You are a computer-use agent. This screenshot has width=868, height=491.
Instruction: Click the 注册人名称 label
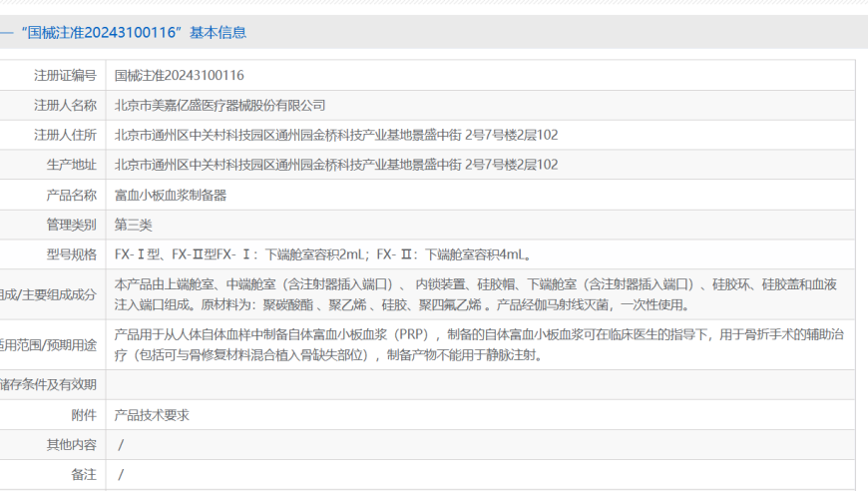click(x=65, y=105)
